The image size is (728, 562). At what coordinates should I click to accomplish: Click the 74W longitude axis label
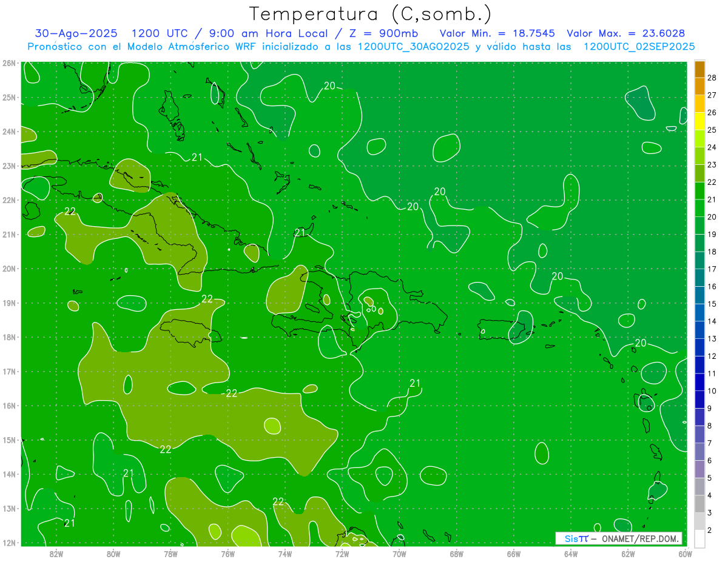tap(285, 554)
